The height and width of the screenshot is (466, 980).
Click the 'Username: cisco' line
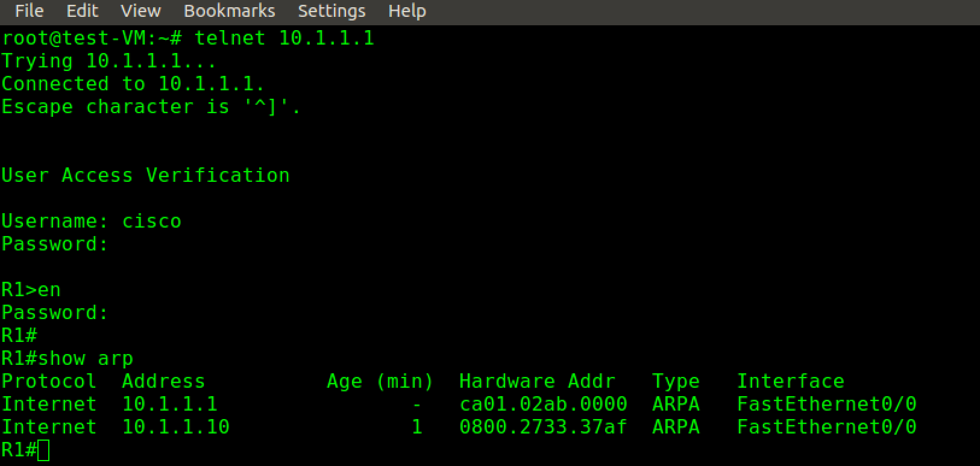pyautogui.click(x=91, y=221)
